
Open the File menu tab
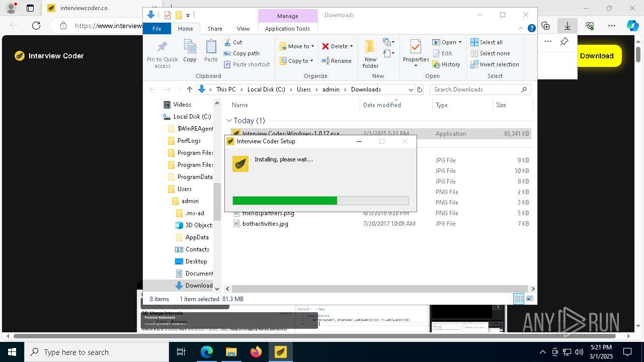[x=157, y=29]
